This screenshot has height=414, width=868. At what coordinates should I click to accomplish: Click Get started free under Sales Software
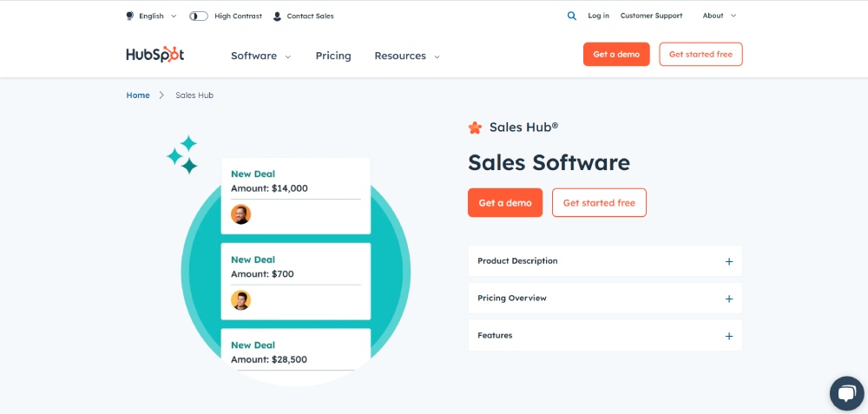(599, 202)
